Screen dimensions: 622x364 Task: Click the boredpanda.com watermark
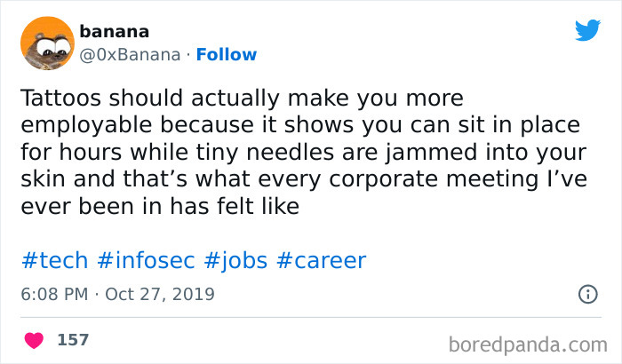pyautogui.click(x=530, y=342)
